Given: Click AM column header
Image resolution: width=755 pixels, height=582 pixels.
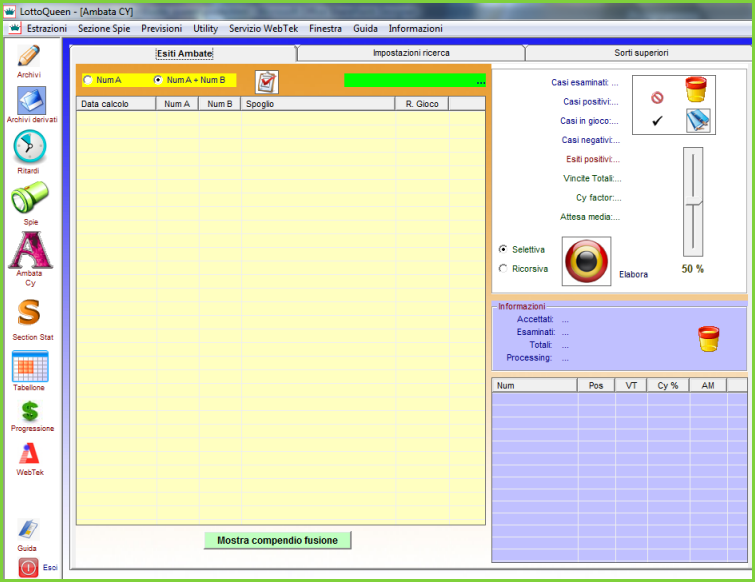Looking at the screenshot, I should [x=708, y=386].
